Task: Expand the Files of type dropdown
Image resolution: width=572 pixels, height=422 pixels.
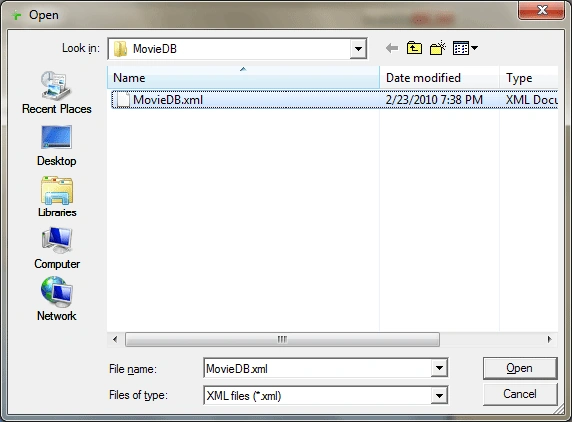Action: pyautogui.click(x=439, y=395)
